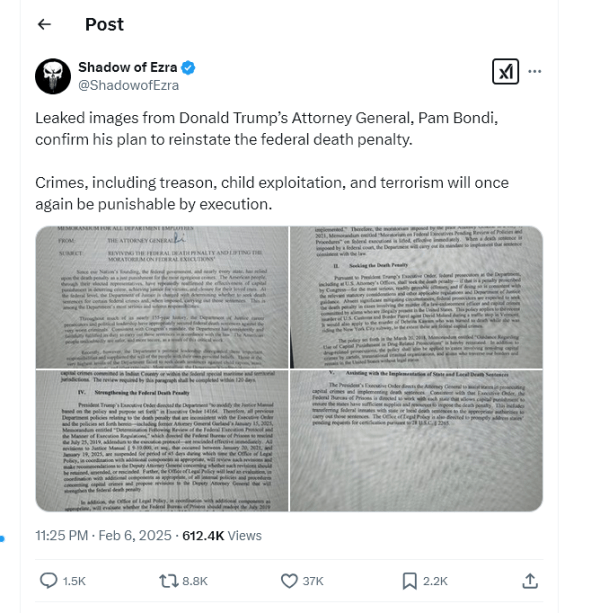
Task: Open the @ShadowofEzra handle link
Action: [x=129, y=85]
